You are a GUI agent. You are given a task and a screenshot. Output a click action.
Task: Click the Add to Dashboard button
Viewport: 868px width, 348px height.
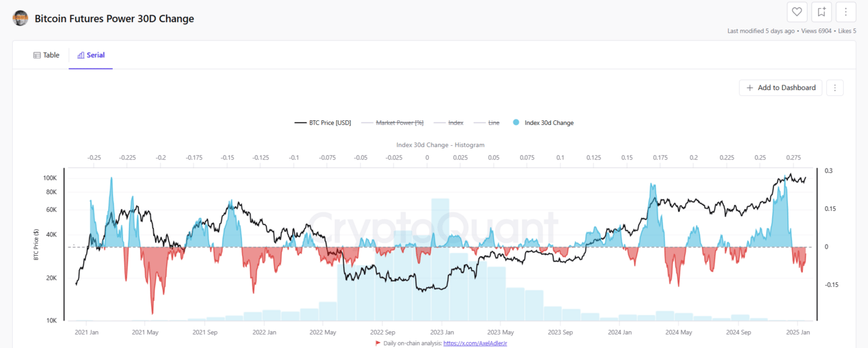coord(780,87)
